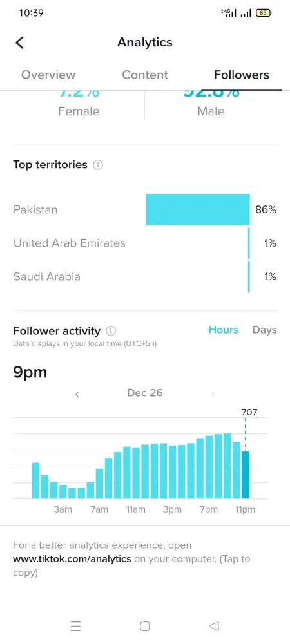Open the Overview tab
Viewport: 290px width, 644px height.
[x=48, y=75]
